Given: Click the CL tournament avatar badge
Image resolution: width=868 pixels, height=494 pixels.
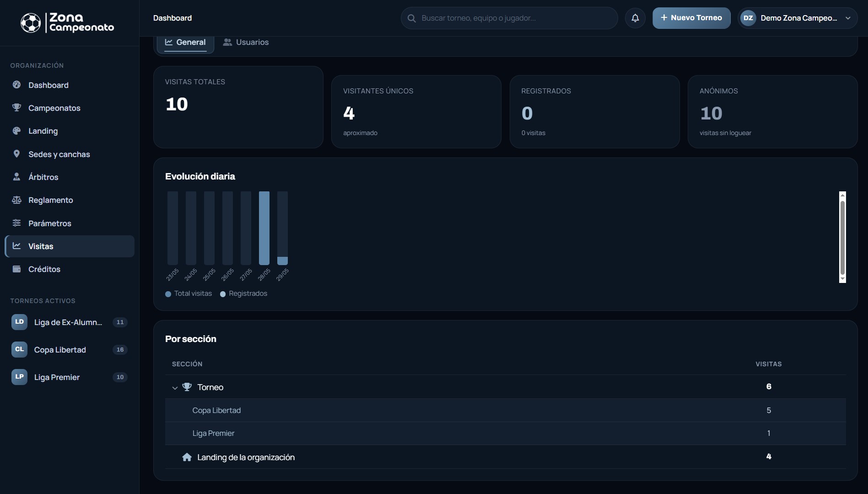Looking at the screenshot, I should 19,349.
